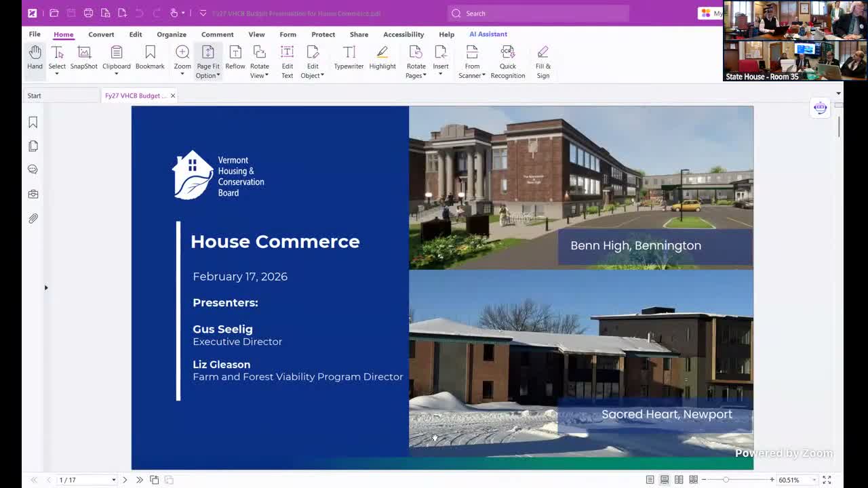The height and width of the screenshot is (488, 868).
Task: Show the bookmarks side panel
Action: coord(33,122)
